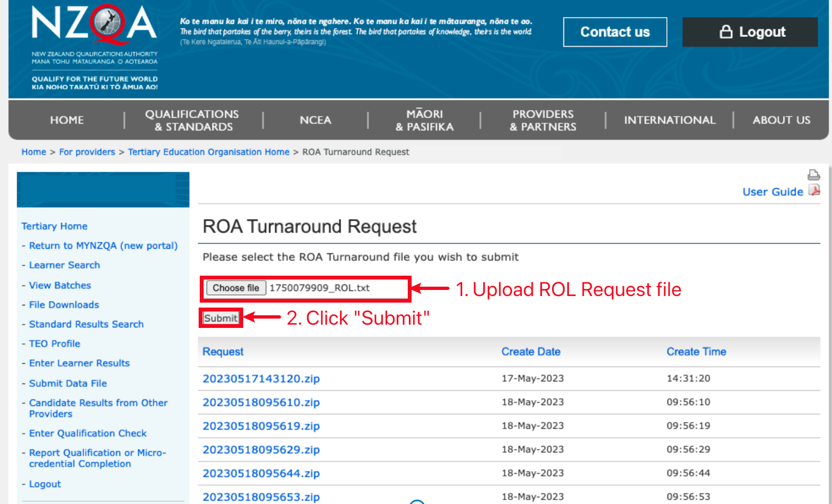The width and height of the screenshot is (832, 504).
Task: Click the printer icon above User Guide
Action: 813,175
